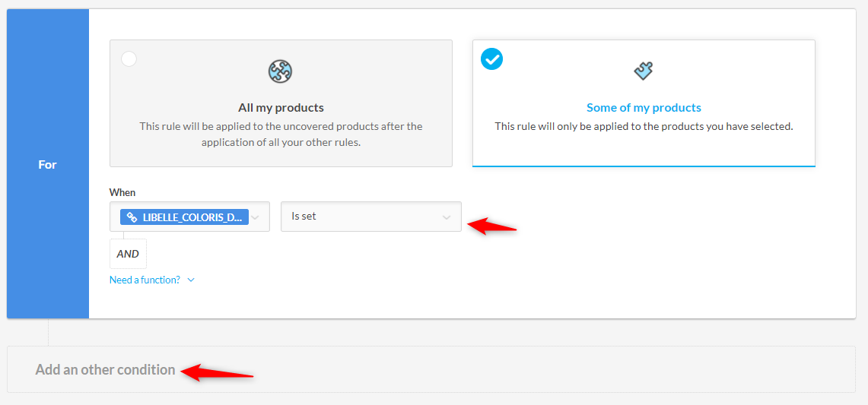868x405 pixels.
Task: Select the empty radio circle on All my products
Action: tap(129, 59)
